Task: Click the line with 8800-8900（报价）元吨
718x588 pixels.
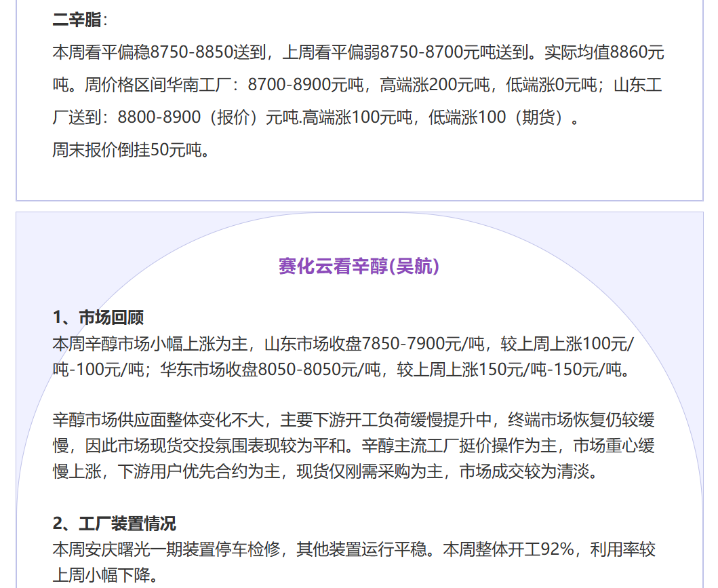Action: point(316,117)
